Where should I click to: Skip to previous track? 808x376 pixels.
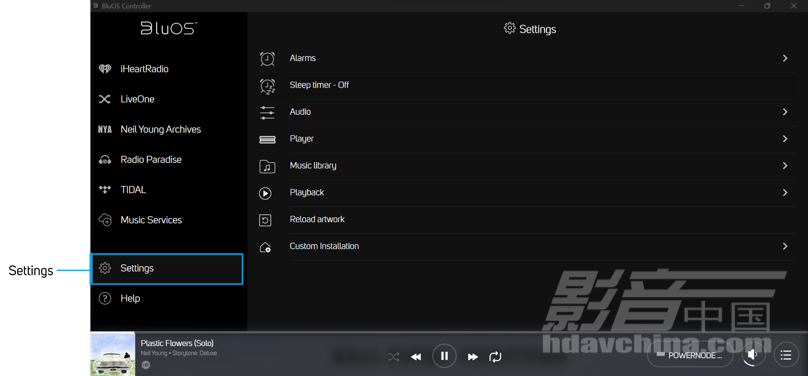coord(416,356)
